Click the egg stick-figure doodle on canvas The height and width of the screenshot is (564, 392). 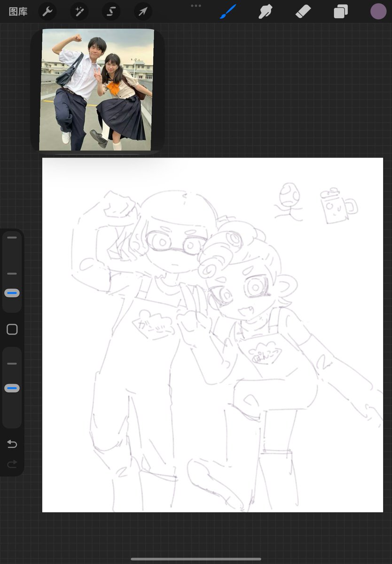(289, 201)
